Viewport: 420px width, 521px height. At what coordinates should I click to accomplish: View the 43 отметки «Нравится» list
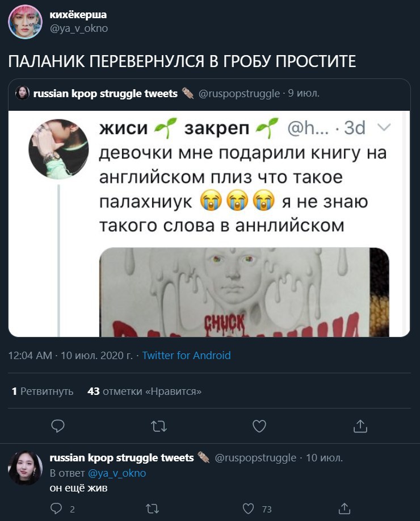coord(144,391)
